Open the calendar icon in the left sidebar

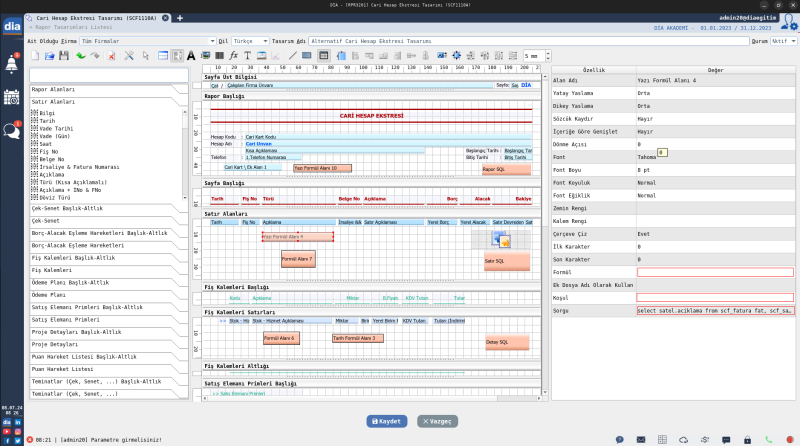pyautogui.click(x=12, y=97)
